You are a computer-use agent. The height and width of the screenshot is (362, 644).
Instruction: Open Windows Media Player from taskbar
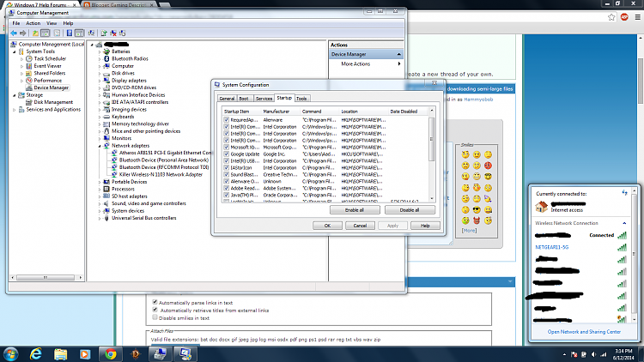(85, 353)
